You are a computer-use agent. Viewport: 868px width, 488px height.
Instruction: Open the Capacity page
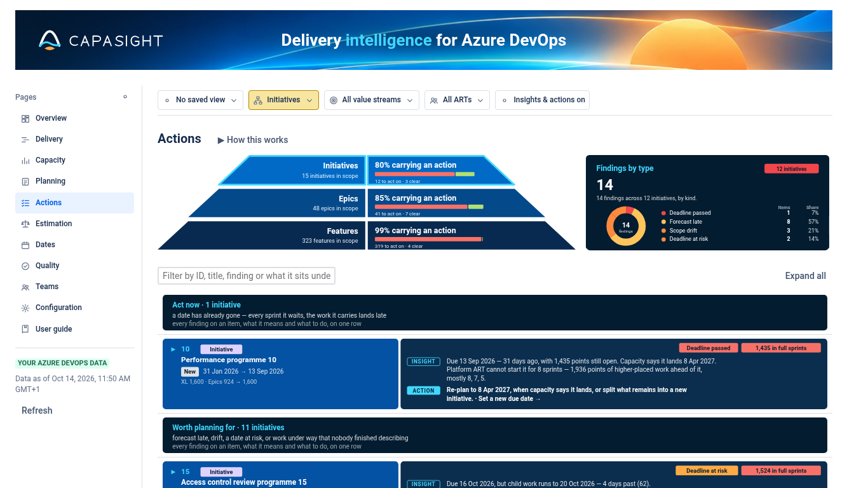[x=75, y=160]
